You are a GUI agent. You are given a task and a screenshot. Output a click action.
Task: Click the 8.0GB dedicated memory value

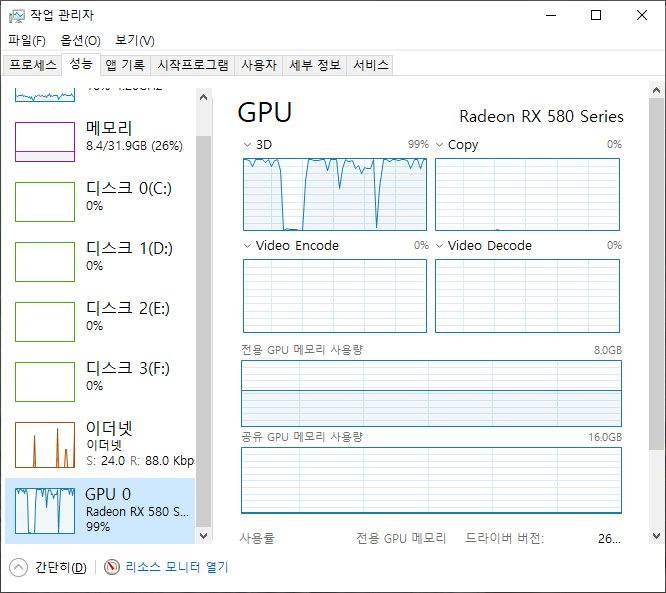tap(607, 350)
